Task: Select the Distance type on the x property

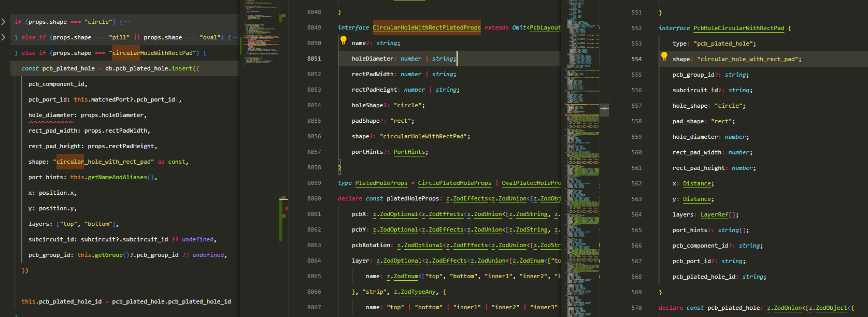Action: [x=696, y=183]
